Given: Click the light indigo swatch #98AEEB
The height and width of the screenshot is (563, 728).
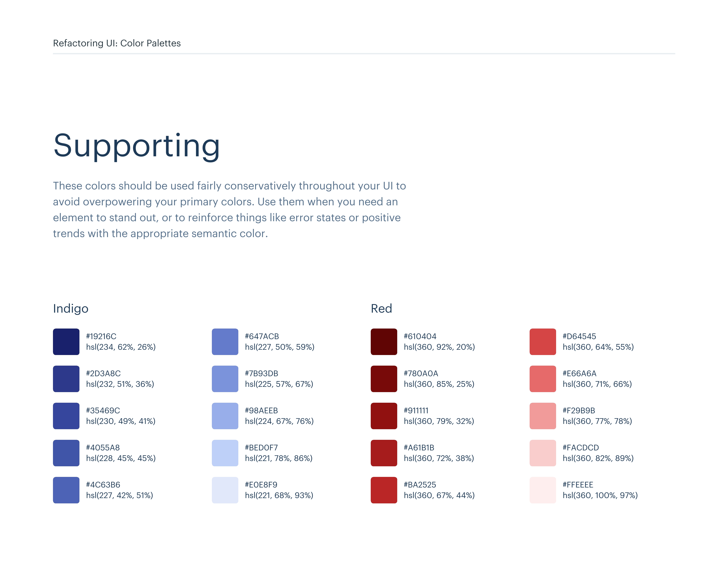Looking at the screenshot, I should pos(225,416).
